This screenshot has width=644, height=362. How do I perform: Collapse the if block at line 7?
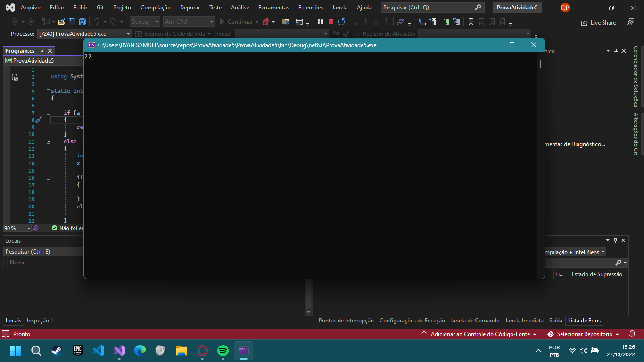click(49, 112)
